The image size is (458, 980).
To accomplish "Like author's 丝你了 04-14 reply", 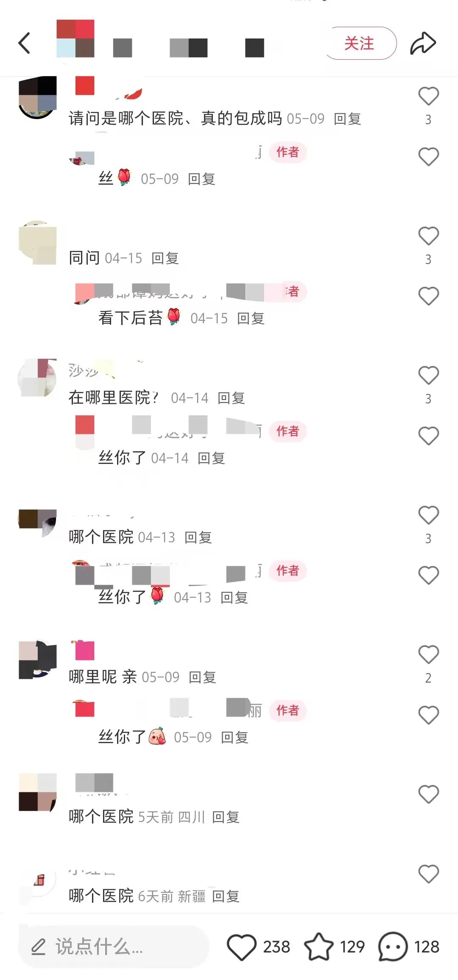I will coord(428,436).
